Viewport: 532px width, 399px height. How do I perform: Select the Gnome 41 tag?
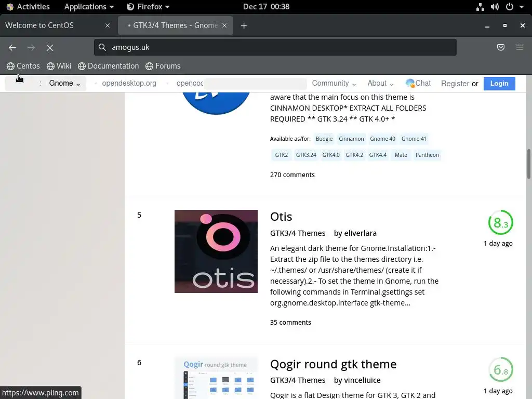pos(414,139)
